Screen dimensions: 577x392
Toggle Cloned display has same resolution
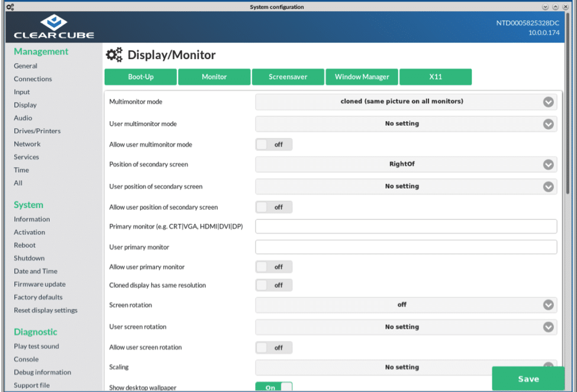click(x=274, y=285)
